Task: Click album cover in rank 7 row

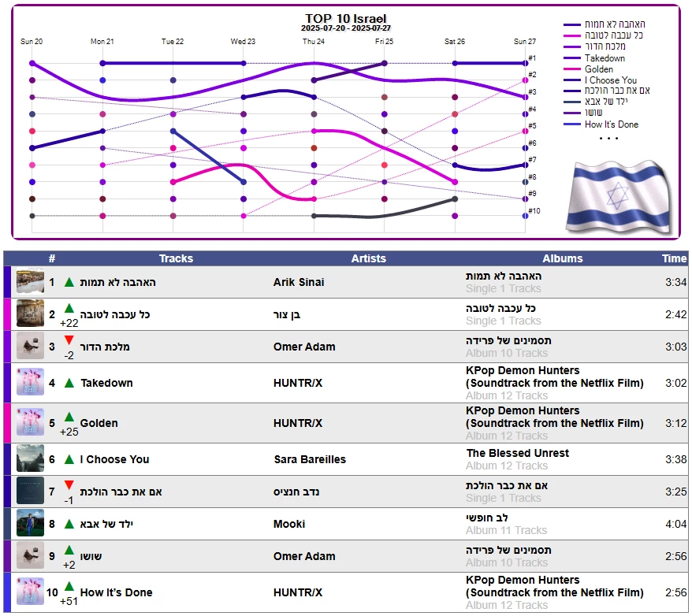Action: (30, 491)
